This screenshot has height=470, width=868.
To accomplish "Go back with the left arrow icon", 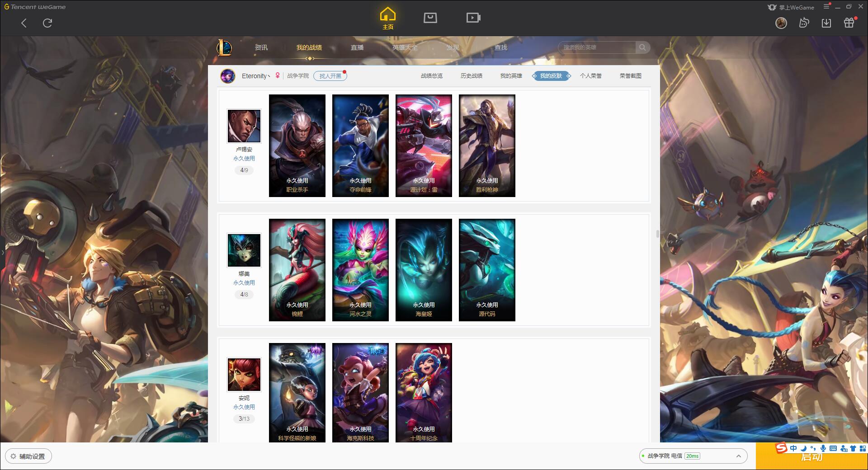I will [24, 23].
